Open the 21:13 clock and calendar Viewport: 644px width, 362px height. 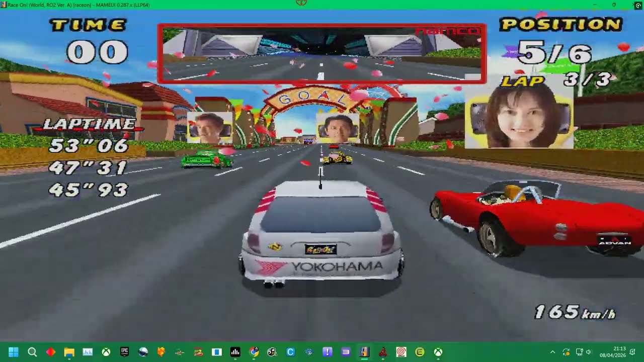click(x=613, y=352)
